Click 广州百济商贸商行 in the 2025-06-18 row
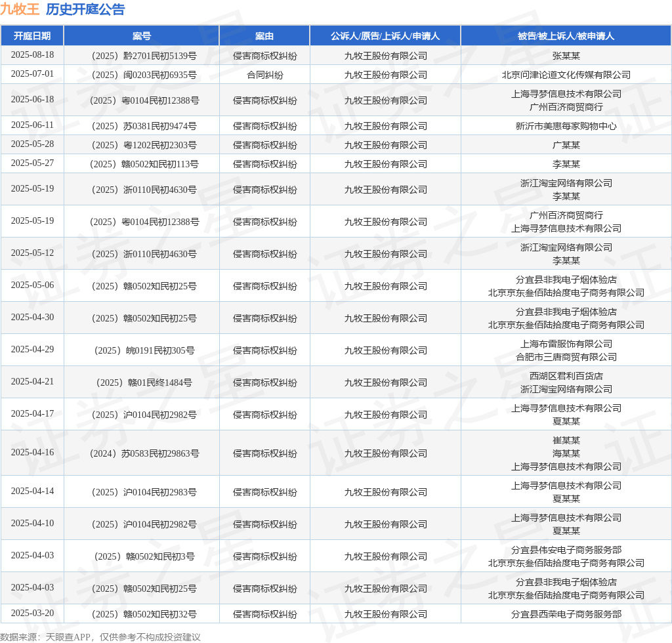This screenshot has width=672, height=643. [x=566, y=107]
